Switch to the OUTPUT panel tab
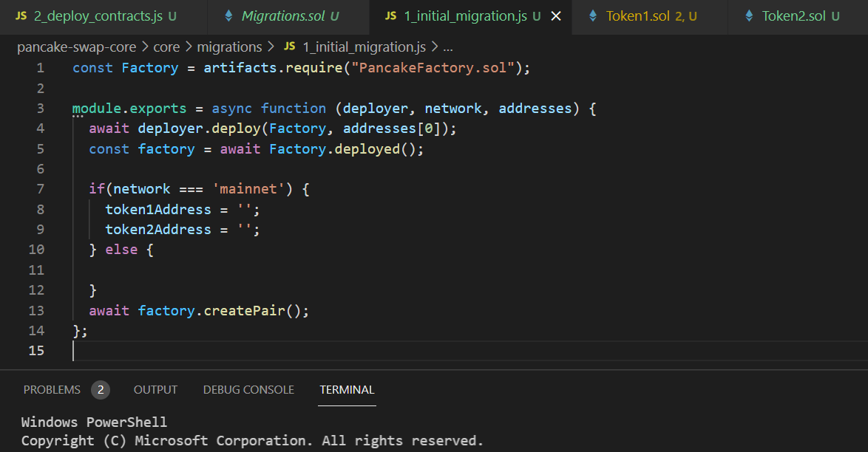868x452 pixels. click(155, 390)
